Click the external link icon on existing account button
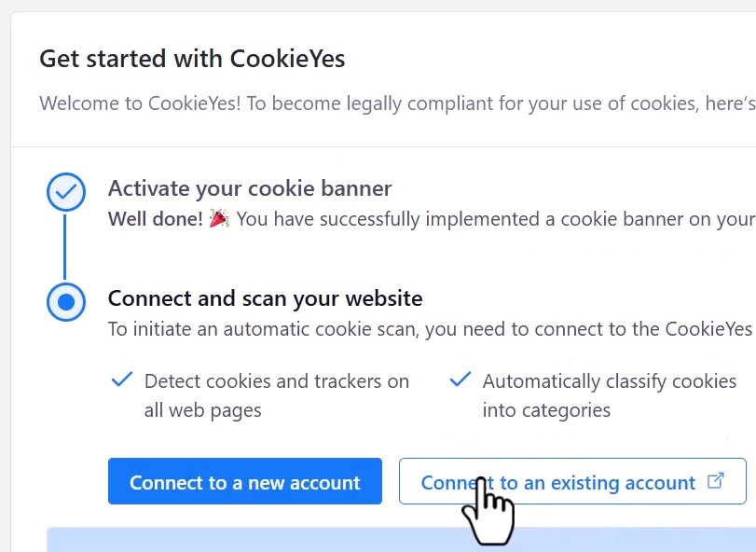Screen dimensions: 756x552 (716, 481)
